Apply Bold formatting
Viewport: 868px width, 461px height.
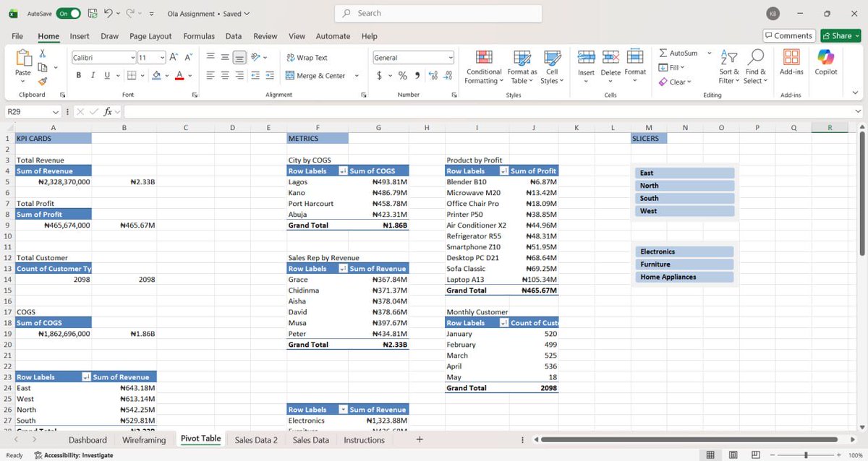[x=78, y=75]
